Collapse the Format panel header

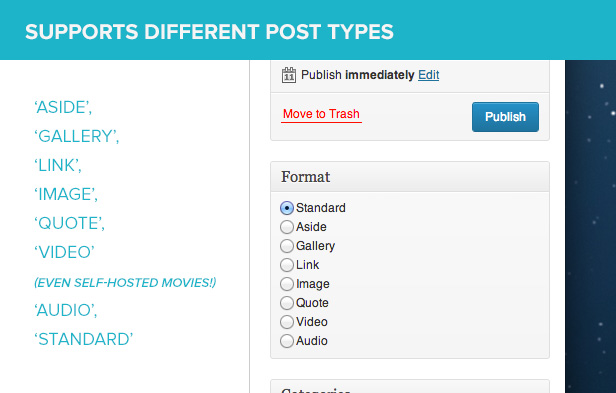coord(410,177)
